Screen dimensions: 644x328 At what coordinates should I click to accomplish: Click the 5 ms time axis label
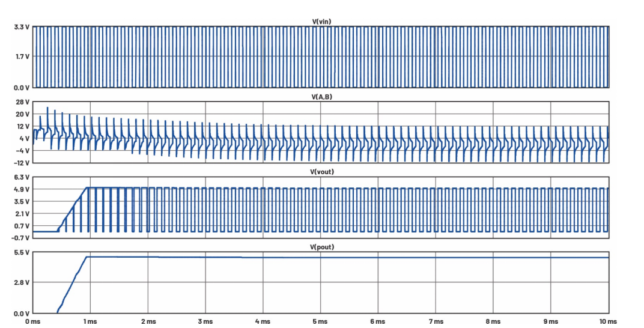321,322
